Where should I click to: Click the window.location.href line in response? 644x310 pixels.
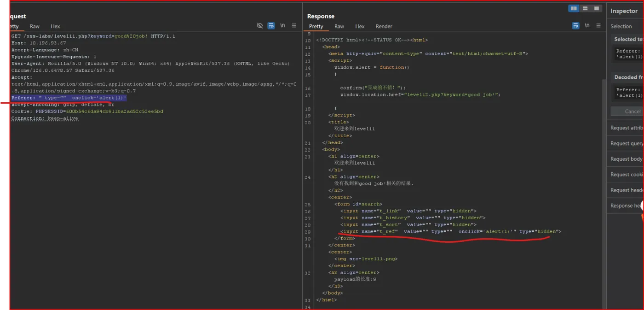(420, 95)
